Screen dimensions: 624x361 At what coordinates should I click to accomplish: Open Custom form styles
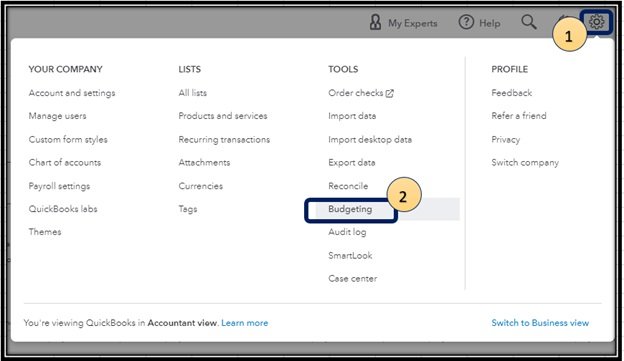pos(68,139)
